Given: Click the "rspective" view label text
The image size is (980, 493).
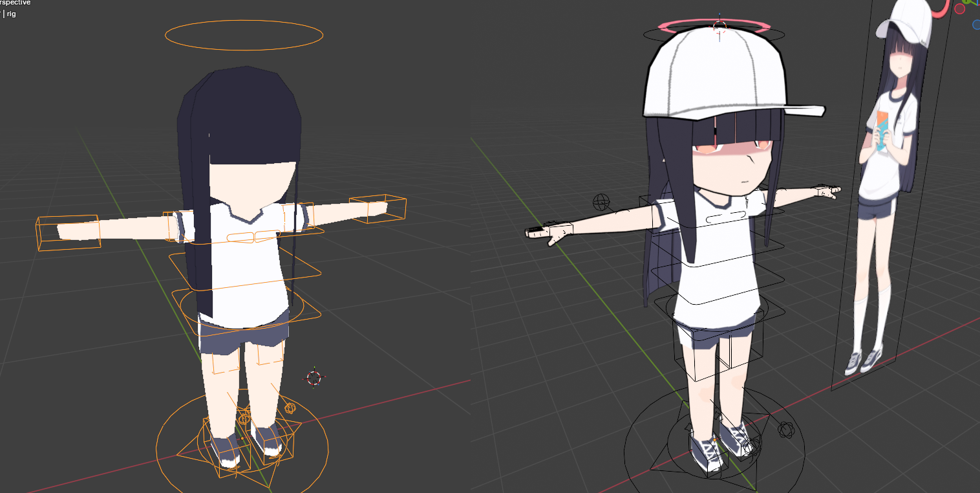Looking at the screenshot, I should click(15, 3).
